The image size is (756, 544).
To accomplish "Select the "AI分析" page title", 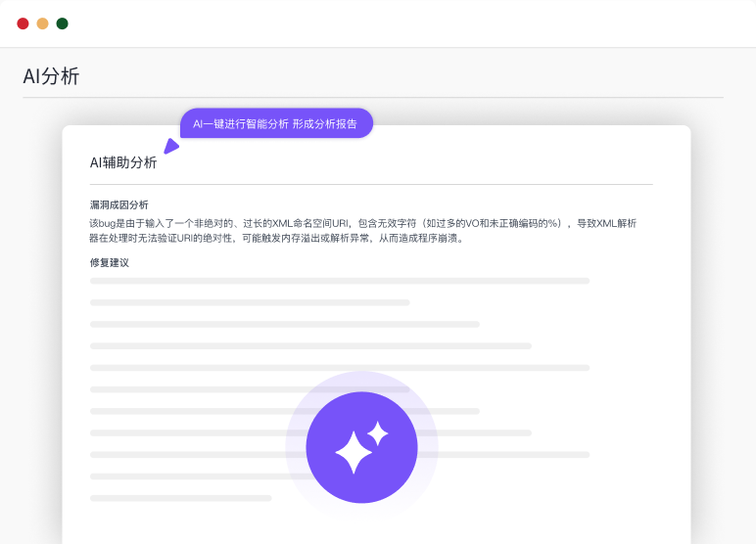I will [51, 76].
